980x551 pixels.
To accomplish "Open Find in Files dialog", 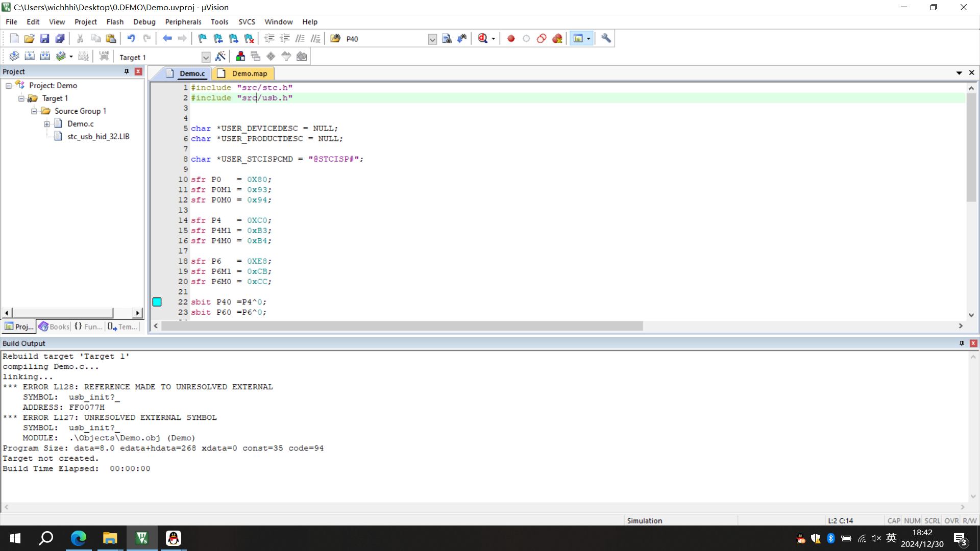I will coord(335,38).
